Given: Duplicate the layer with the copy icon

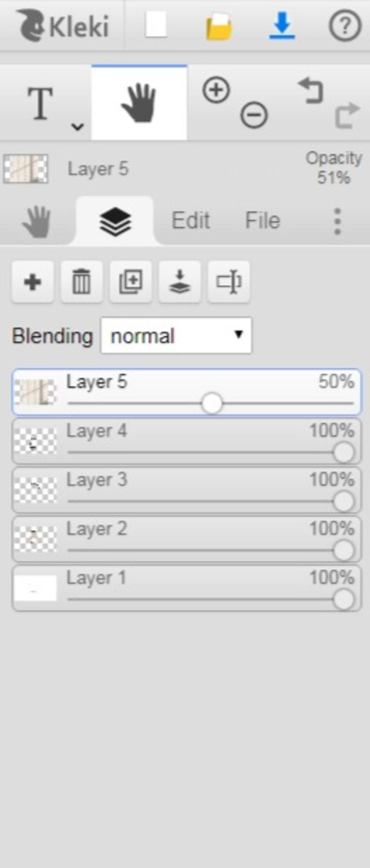Looking at the screenshot, I should click(131, 282).
